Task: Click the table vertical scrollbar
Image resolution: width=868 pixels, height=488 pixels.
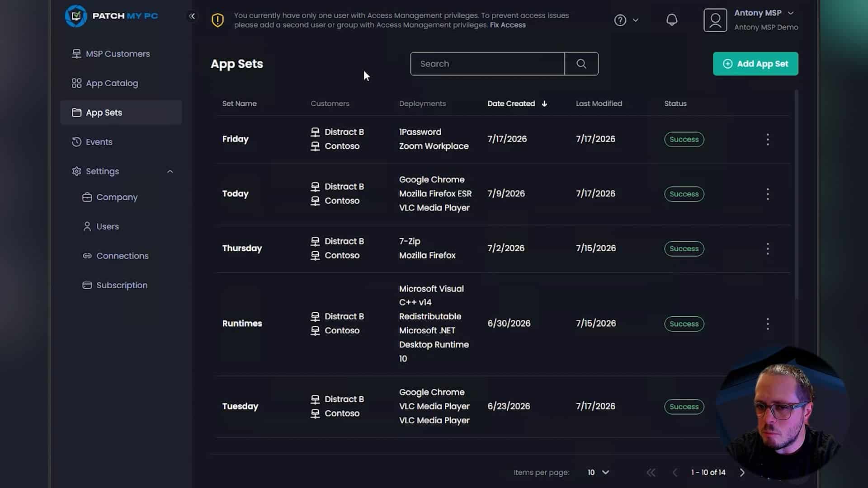Action: pyautogui.click(x=796, y=194)
